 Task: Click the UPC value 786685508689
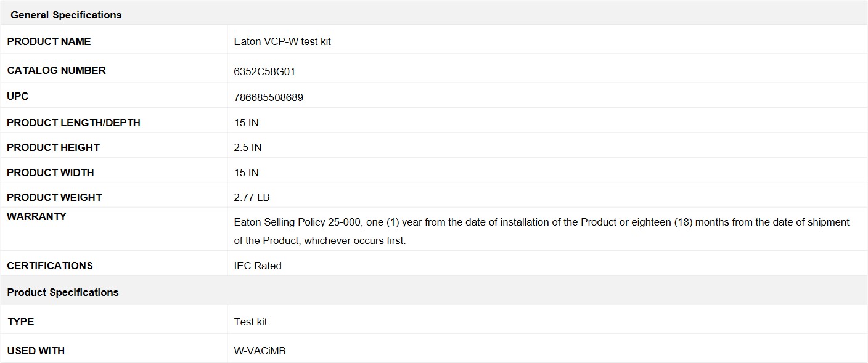(x=269, y=97)
